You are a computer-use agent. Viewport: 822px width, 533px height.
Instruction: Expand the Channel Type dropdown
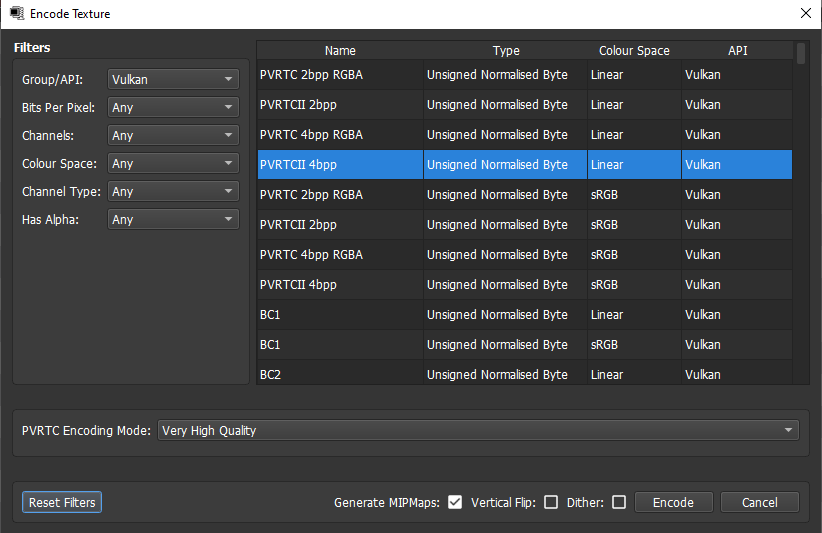[173, 191]
